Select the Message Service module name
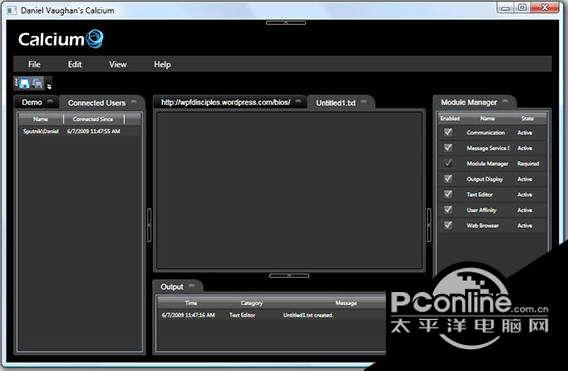Screen dimensions: 568x371 point(488,148)
